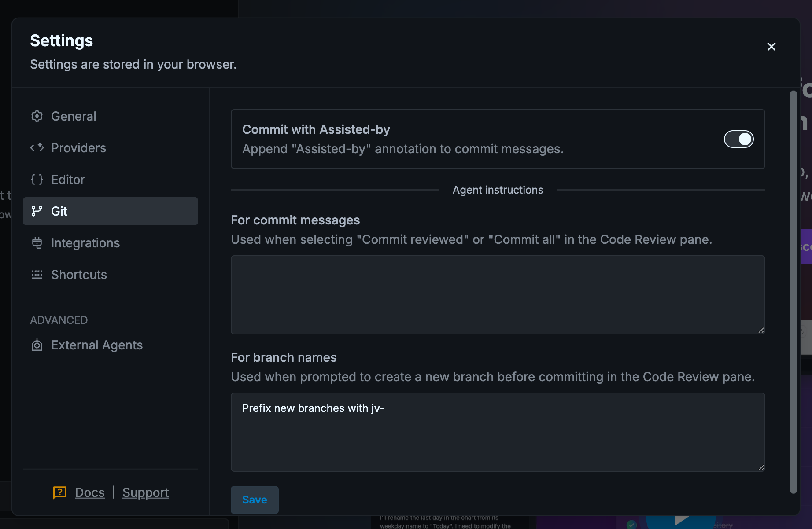Click the Git branch icon
The image size is (812, 529).
pos(37,211)
